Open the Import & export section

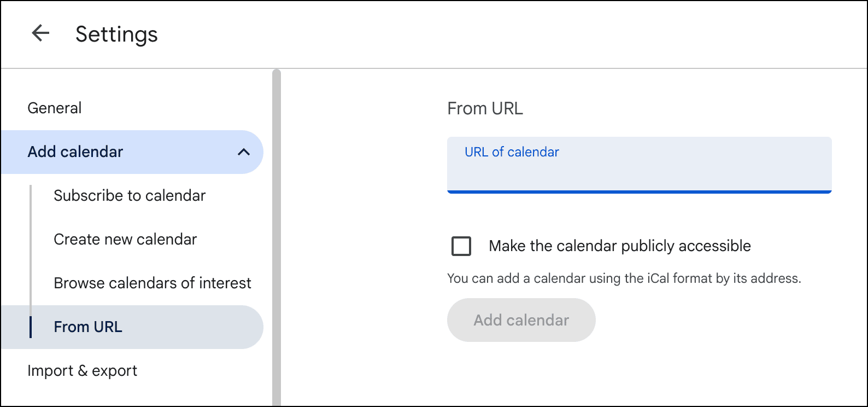(82, 371)
